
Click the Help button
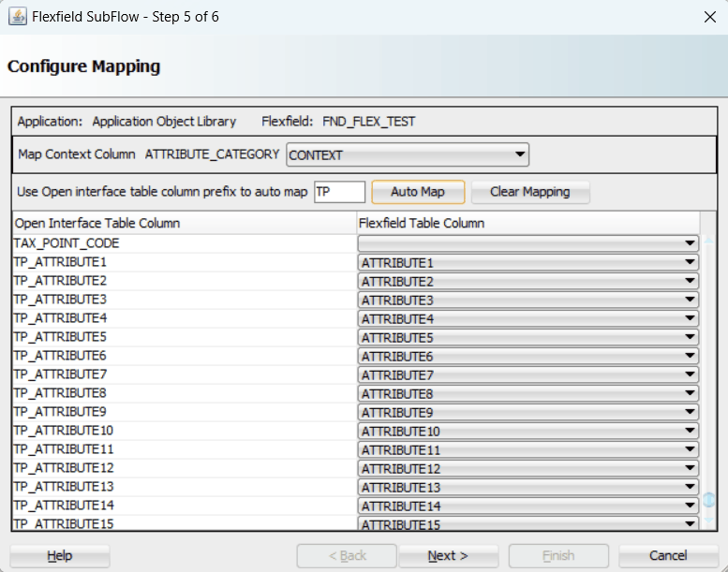pos(60,556)
